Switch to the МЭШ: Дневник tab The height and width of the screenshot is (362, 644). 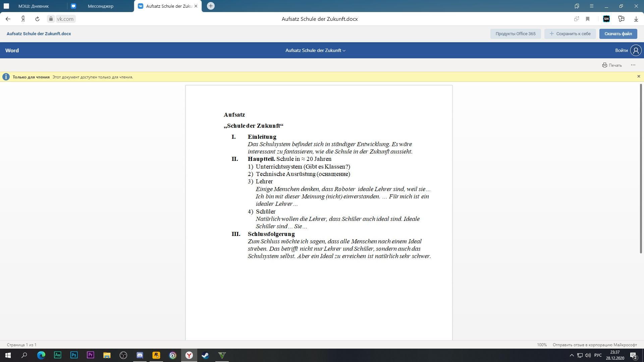(x=34, y=6)
